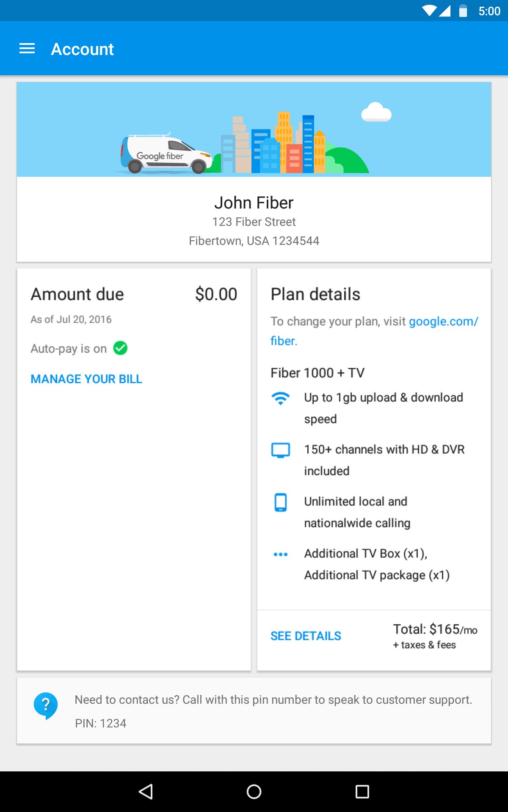This screenshot has height=812, width=508.
Task: Tap the Account title in header
Action: click(x=83, y=49)
